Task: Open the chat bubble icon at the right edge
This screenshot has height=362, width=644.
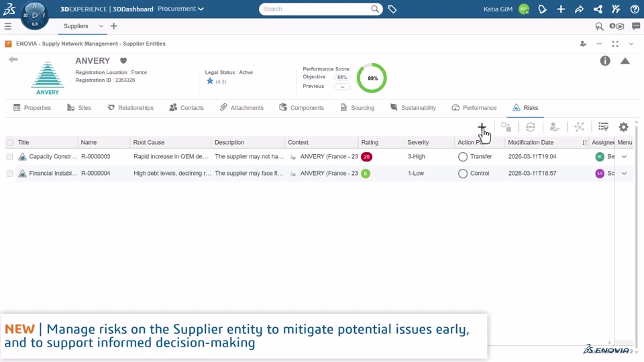Action: coord(636,26)
